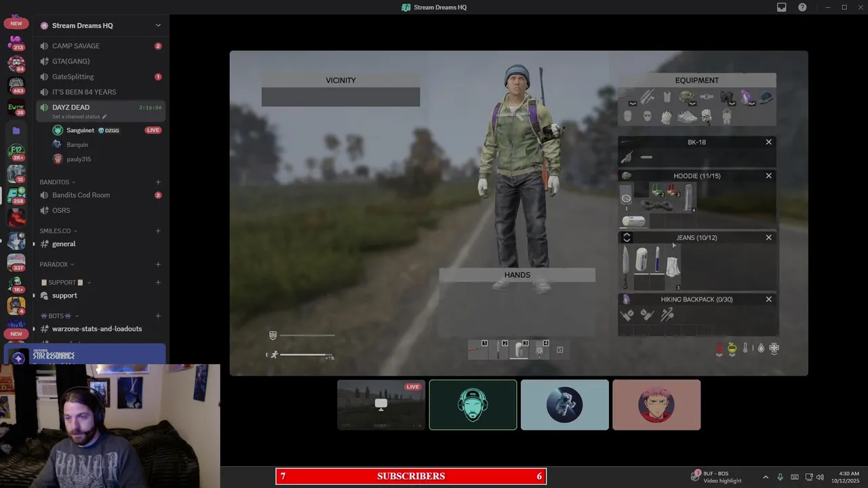Select hotbar slot 4
868x488 pixels.
(x=539, y=350)
